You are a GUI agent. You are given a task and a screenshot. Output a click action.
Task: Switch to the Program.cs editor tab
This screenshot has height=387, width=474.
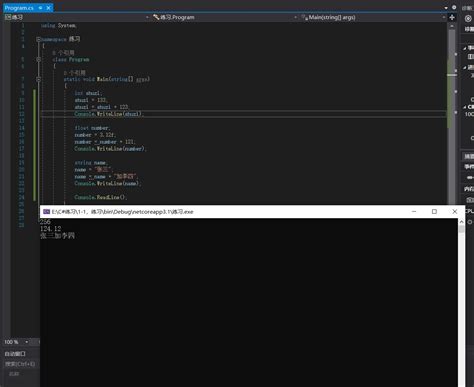pos(19,8)
